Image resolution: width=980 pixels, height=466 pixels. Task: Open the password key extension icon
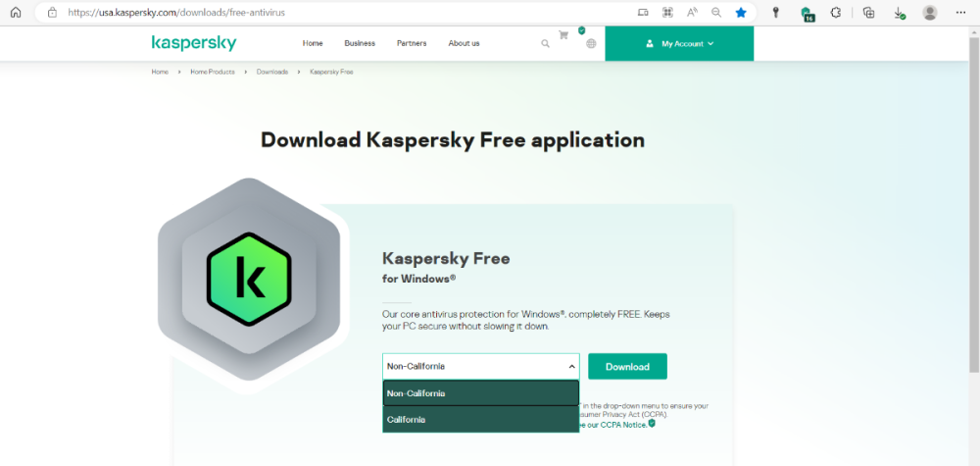click(776, 12)
